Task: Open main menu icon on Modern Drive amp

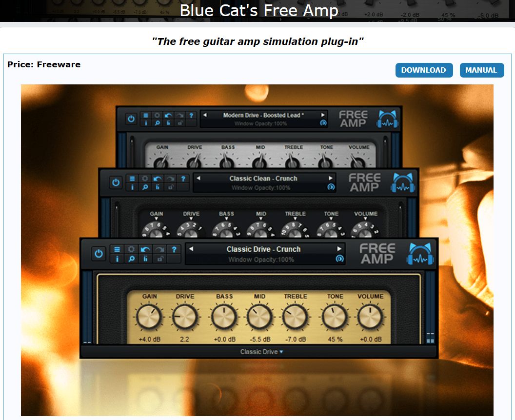Action: [x=146, y=115]
